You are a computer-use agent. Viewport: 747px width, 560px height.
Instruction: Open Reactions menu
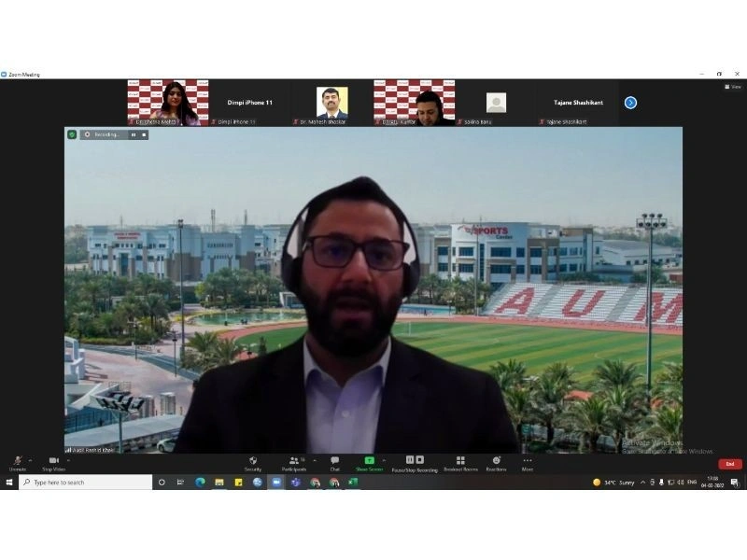tap(497, 460)
